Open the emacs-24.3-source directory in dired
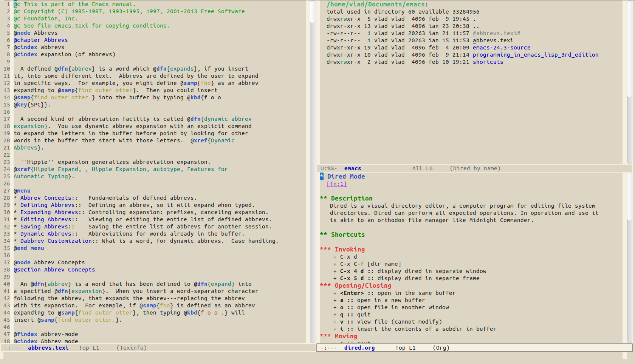 pos(501,48)
